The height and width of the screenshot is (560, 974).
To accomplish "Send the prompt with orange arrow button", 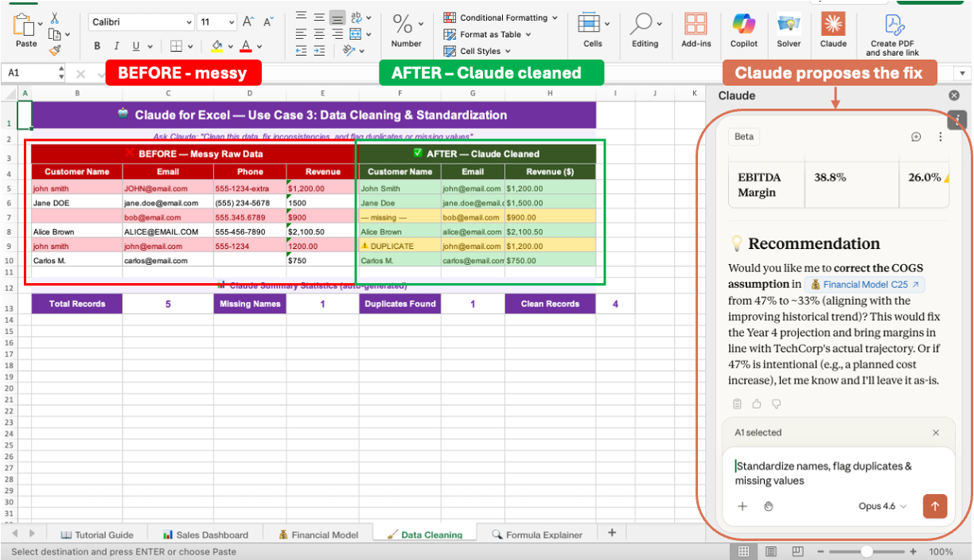I will [x=935, y=506].
